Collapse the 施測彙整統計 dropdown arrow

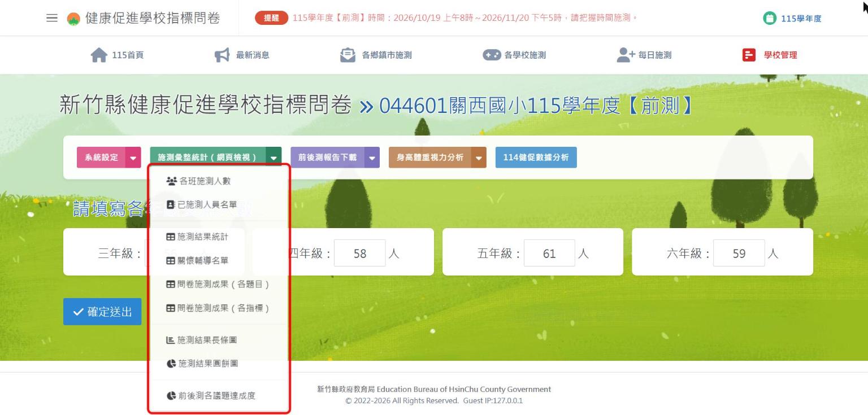(274, 158)
